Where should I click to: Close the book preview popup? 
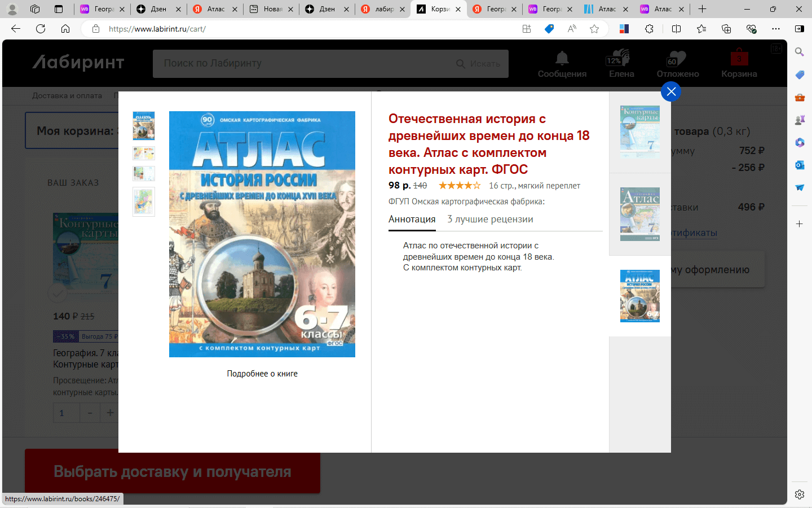click(671, 91)
